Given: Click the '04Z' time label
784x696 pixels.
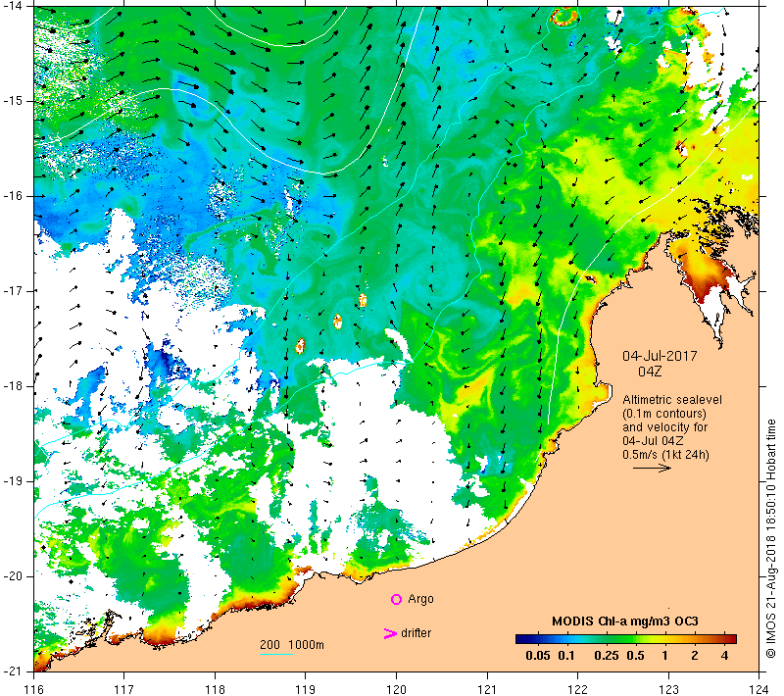Looking at the screenshot, I should (650, 372).
